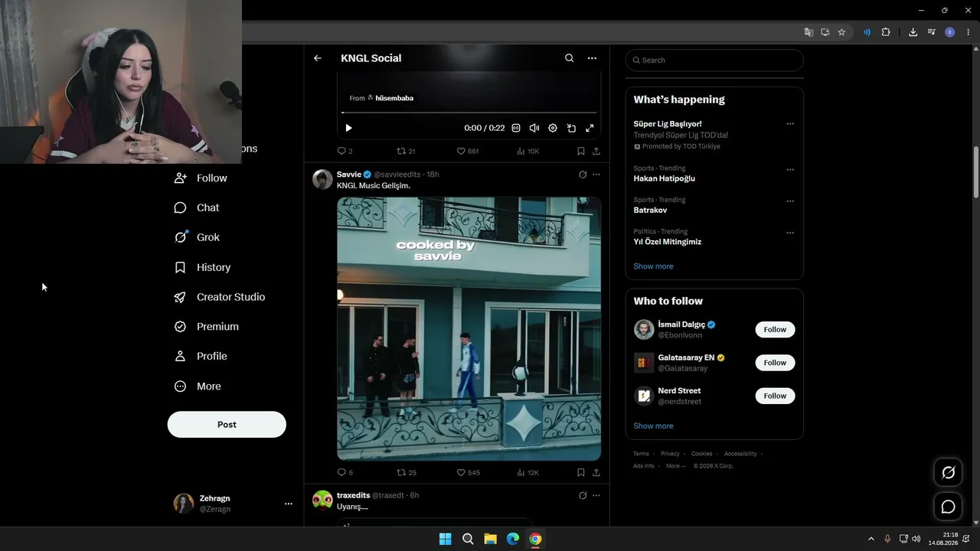Play the hüsembaba video
The image size is (980, 551).
pyautogui.click(x=348, y=128)
